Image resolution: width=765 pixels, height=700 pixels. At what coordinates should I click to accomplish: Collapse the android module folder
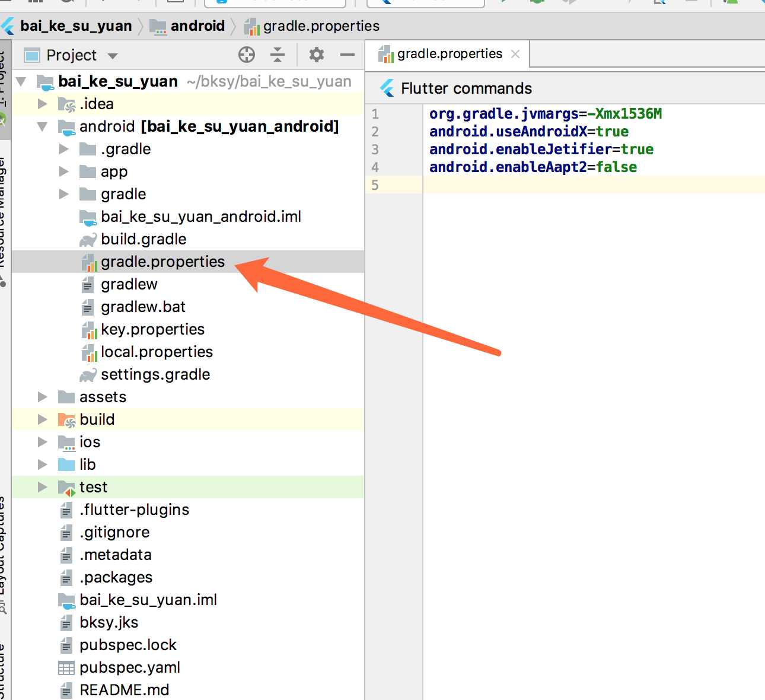(x=42, y=126)
